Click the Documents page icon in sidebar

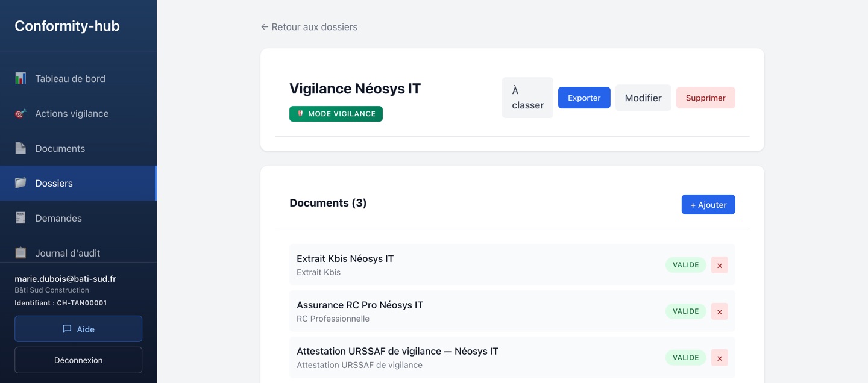(x=20, y=148)
